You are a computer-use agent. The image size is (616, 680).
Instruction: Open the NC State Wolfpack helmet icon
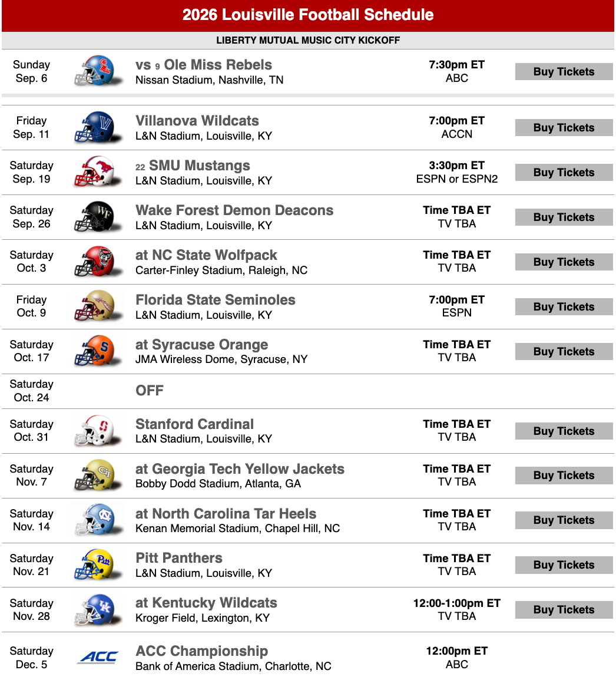(x=98, y=262)
